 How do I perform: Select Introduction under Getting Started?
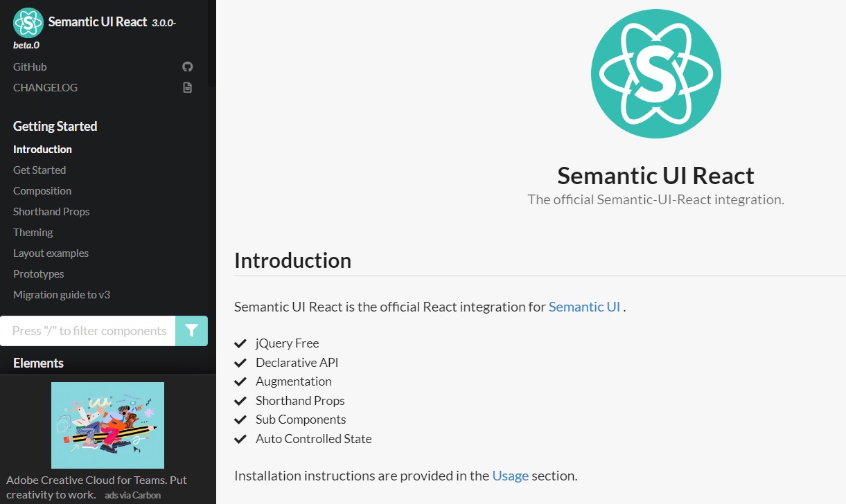pos(42,149)
